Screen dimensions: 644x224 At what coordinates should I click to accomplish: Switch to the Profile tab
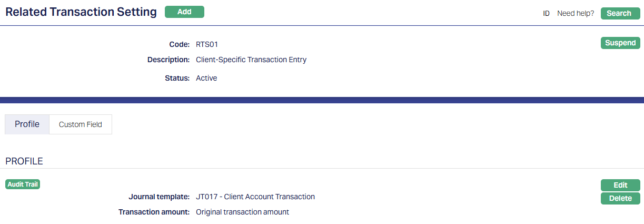click(x=27, y=124)
